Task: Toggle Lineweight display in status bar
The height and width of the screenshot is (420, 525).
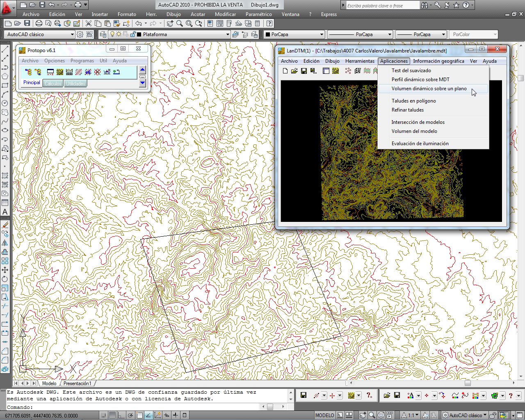Action: click(176, 415)
